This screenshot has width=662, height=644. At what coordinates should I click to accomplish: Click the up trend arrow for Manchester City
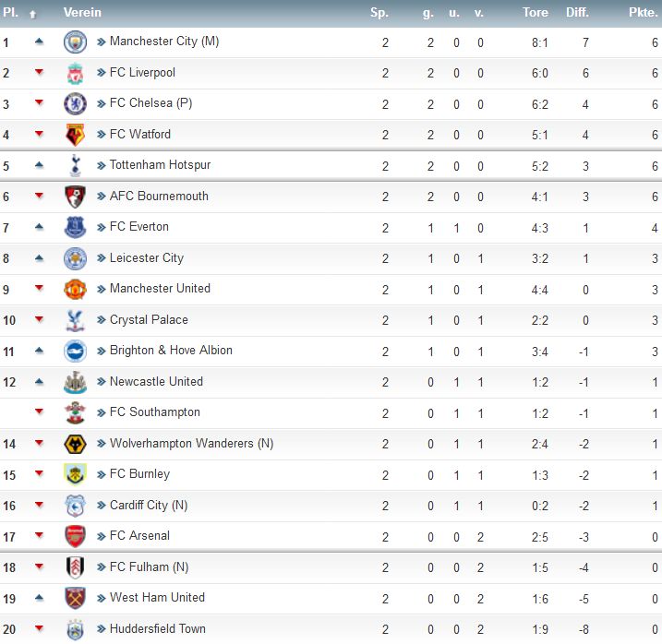coord(39,42)
